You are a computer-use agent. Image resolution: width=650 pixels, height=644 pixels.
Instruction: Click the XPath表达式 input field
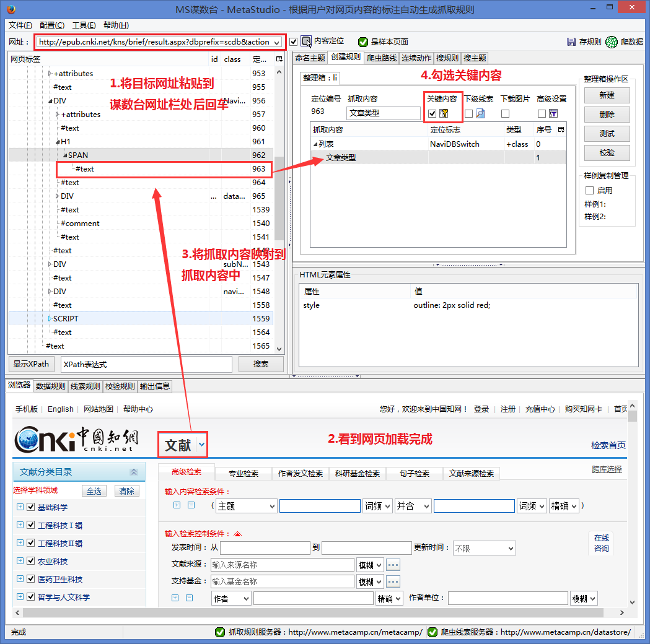(x=146, y=365)
